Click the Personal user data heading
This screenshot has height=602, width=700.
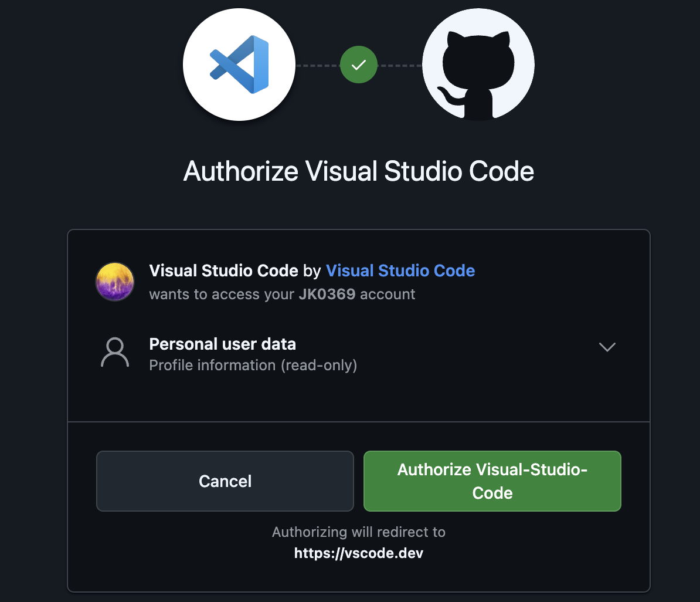tap(222, 344)
